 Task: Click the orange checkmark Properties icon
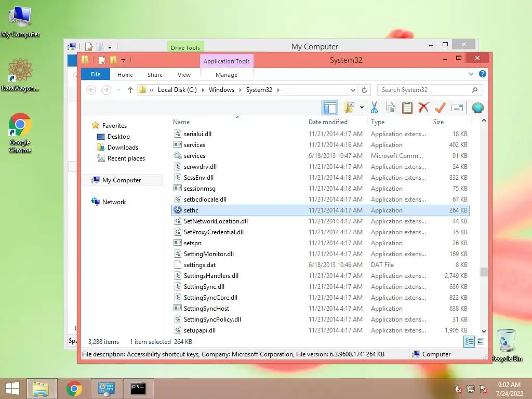point(440,108)
